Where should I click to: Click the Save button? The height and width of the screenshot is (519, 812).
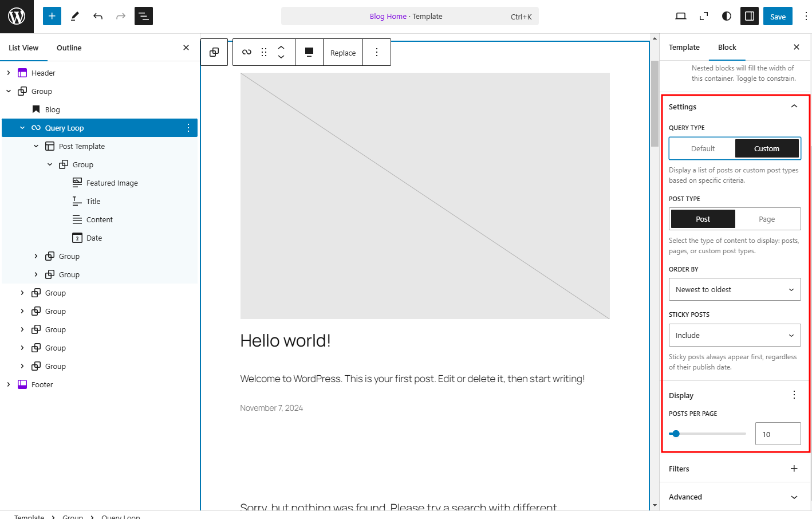[777, 16]
